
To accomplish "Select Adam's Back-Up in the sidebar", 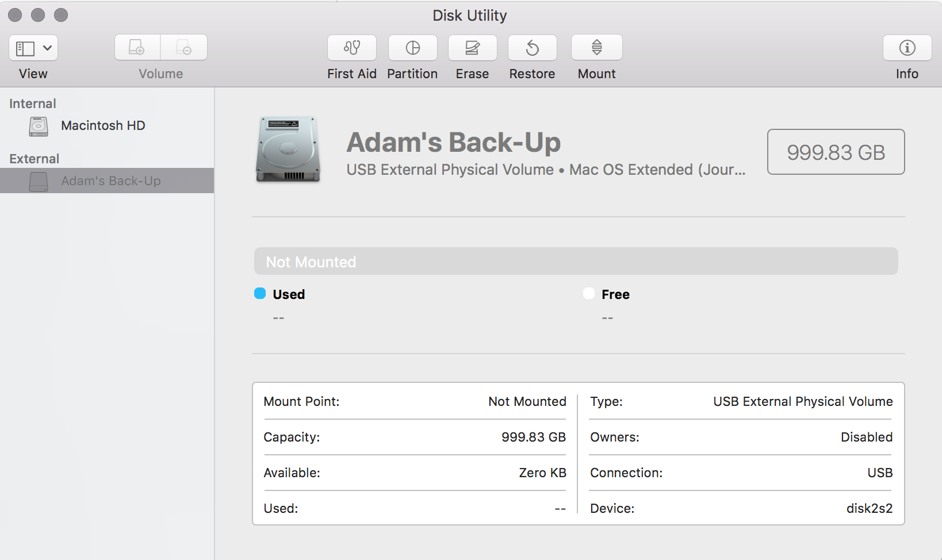I will (107, 181).
